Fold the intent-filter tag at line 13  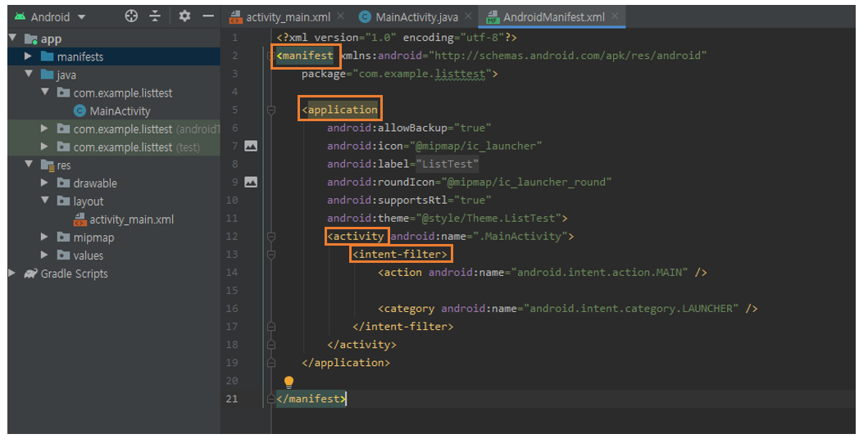pyautogui.click(x=271, y=255)
